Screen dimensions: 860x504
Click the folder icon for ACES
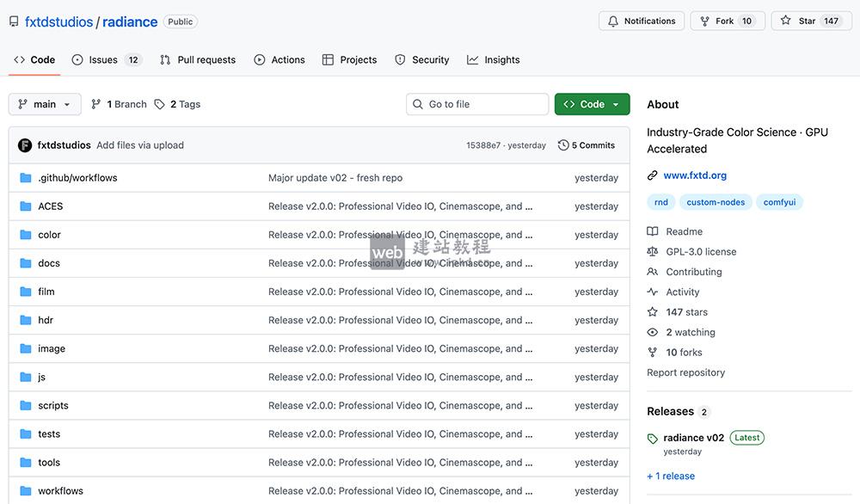coord(26,206)
